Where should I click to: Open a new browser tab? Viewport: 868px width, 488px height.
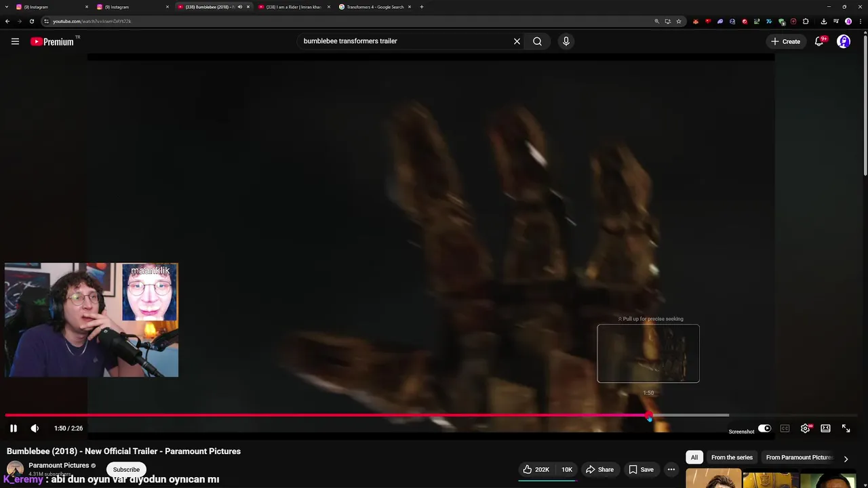422,7
